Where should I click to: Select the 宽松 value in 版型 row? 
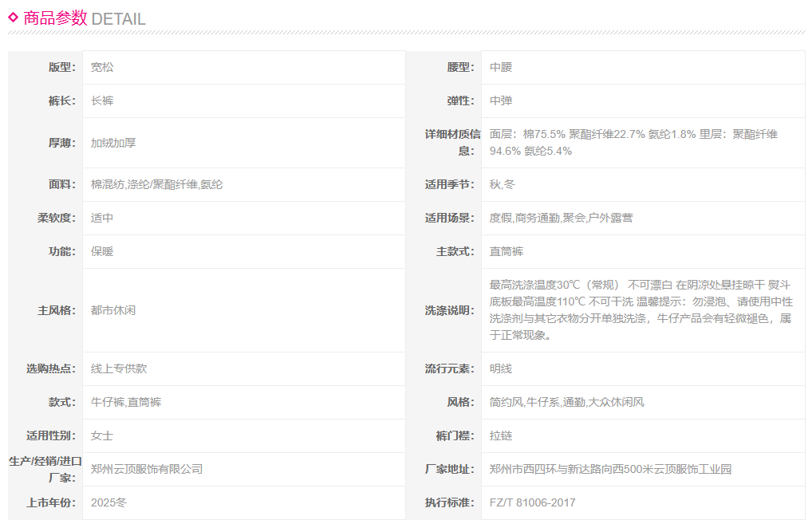[x=102, y=67]
